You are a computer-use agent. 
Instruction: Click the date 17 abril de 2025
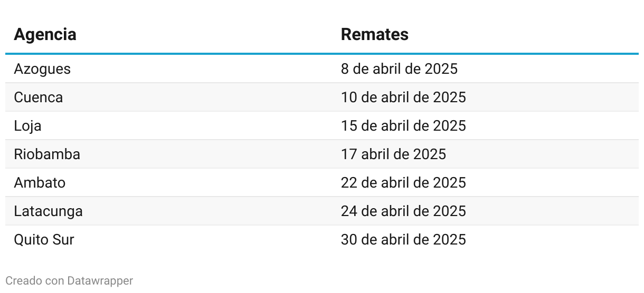[x=393, y=154]
